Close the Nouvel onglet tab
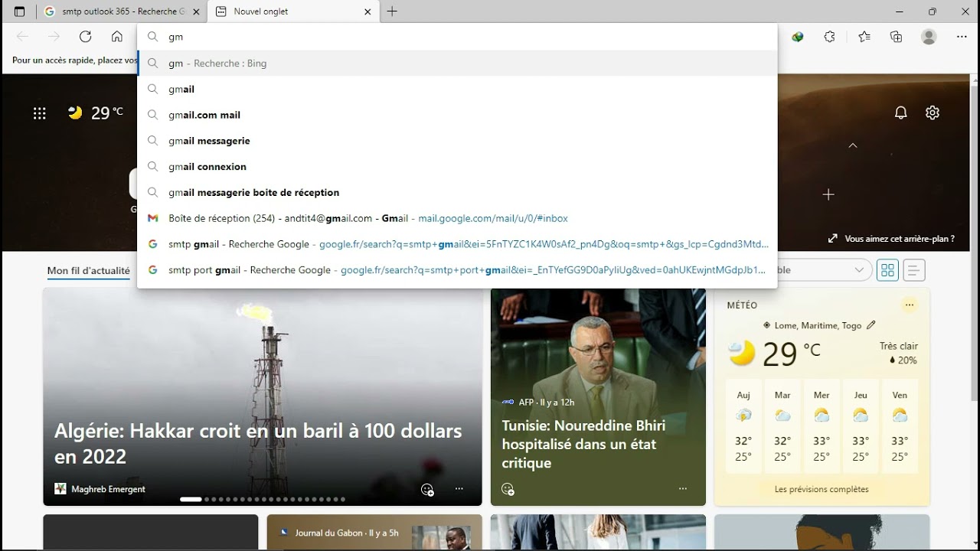This screenshot has width=980, height=551. pyautogui.click(x=367, y=11)
